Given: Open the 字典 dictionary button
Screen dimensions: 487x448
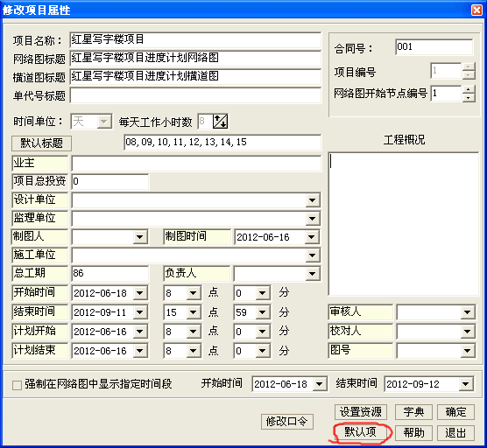Looking at the screenshot, I should click(413, 412).
